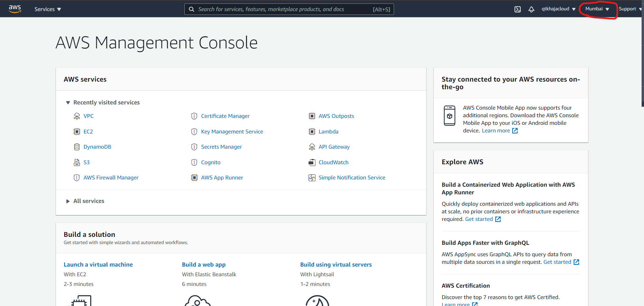Click the mobile phone app icon
The height and width of the screenshot is (306, 644).
(x=450, y=115)
